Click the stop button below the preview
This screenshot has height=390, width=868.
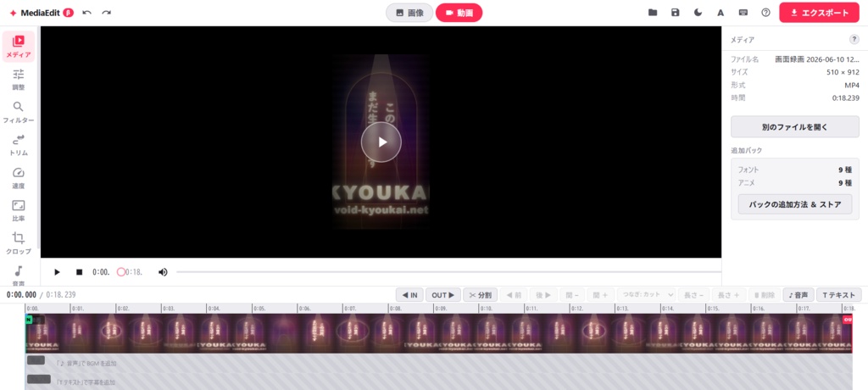[x=79, y=272]
